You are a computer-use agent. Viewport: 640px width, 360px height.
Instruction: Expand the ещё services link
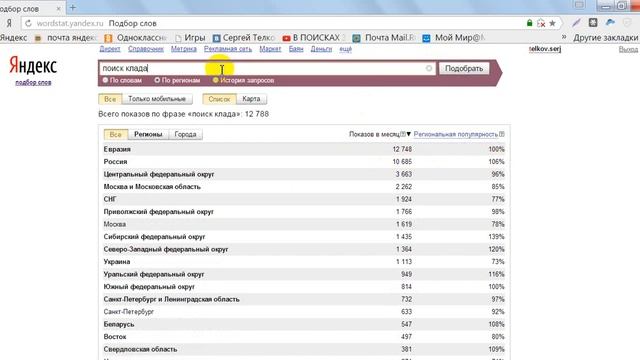345,49
